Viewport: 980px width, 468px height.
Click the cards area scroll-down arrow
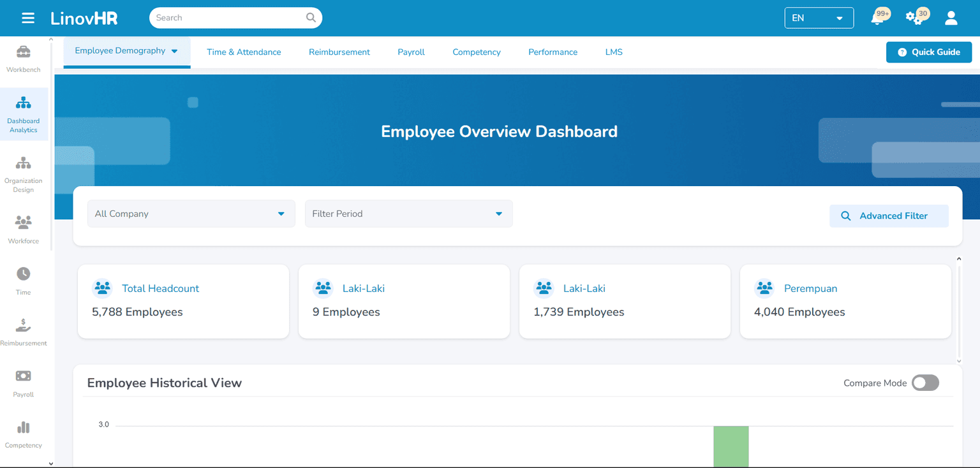(x=959, y=360)
